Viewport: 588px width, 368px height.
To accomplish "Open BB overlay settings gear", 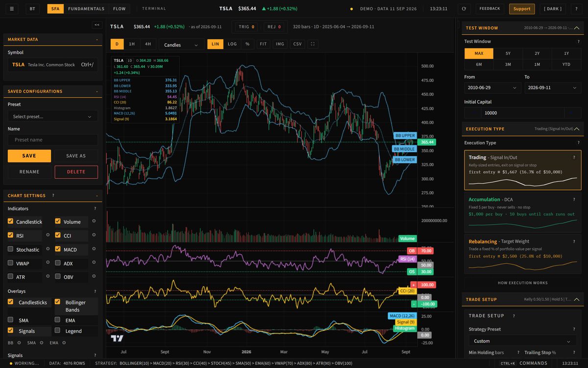I will pyautogui.click(x=19, y=342).
